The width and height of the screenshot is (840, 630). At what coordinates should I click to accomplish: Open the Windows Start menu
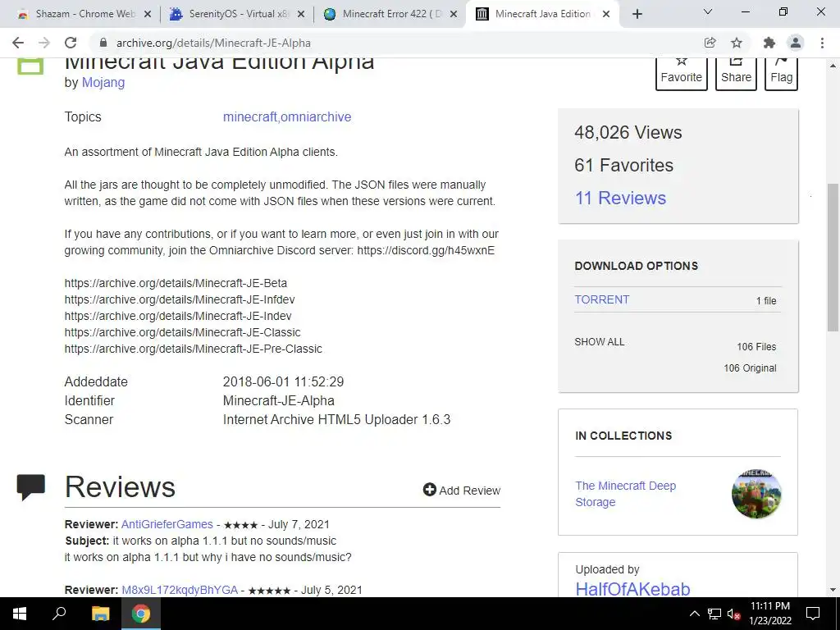tap(20, 614)
